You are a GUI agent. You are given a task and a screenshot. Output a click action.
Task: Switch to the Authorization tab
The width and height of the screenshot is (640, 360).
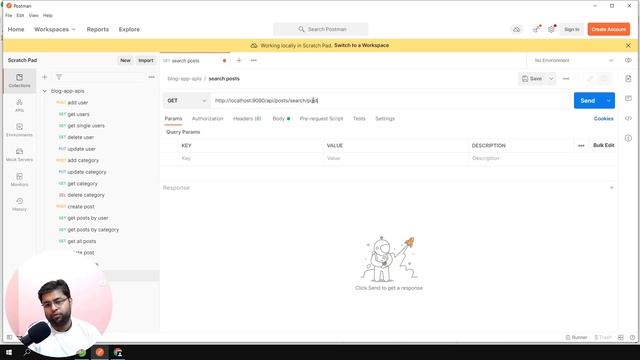208,118
